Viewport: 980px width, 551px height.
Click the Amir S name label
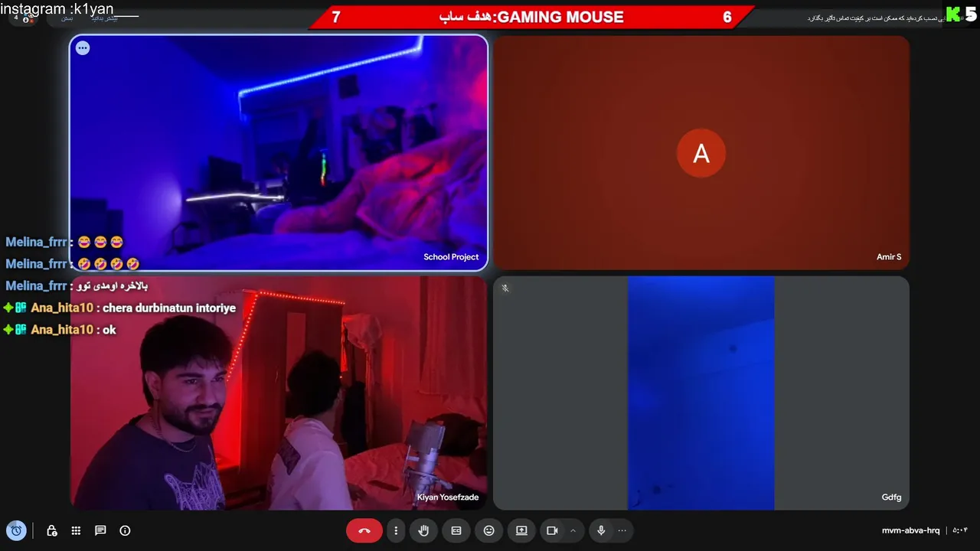(x=889, y=257)
